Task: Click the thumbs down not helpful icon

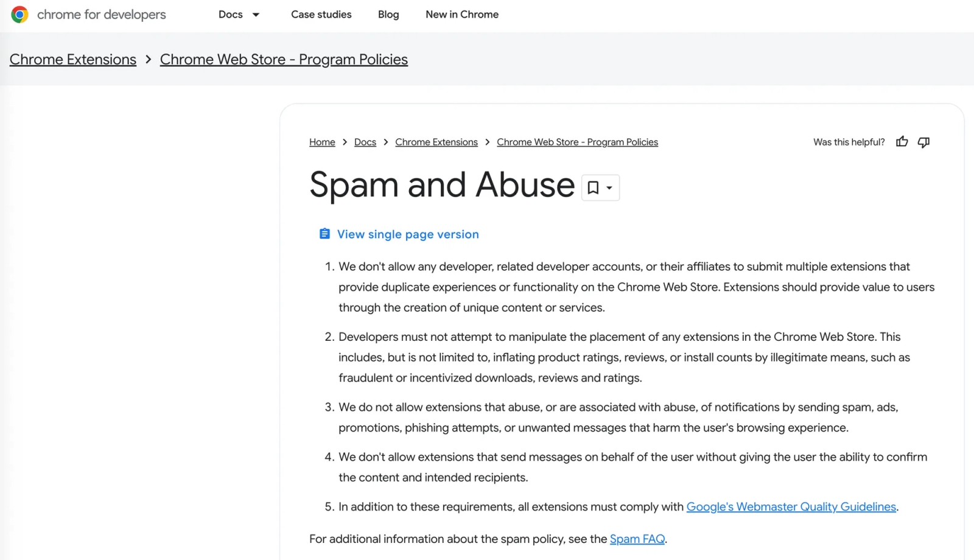Action: [x=923, y=142]
